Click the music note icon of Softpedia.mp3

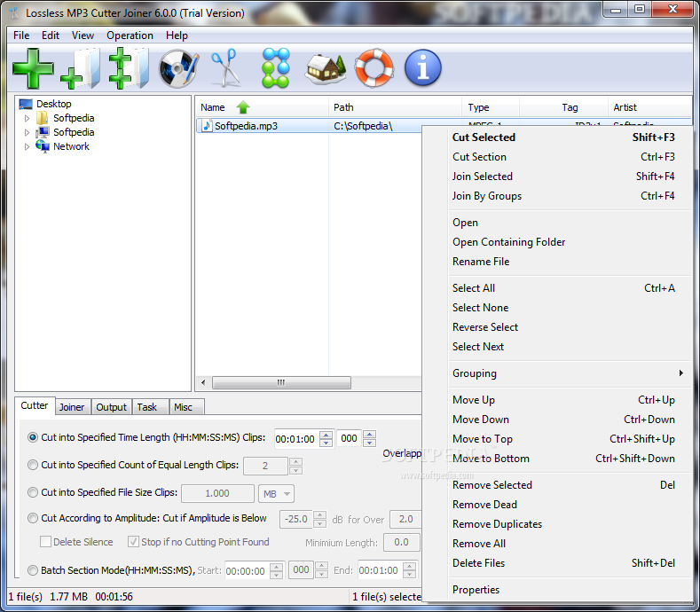pyautogui.click(x=207, y=126)
